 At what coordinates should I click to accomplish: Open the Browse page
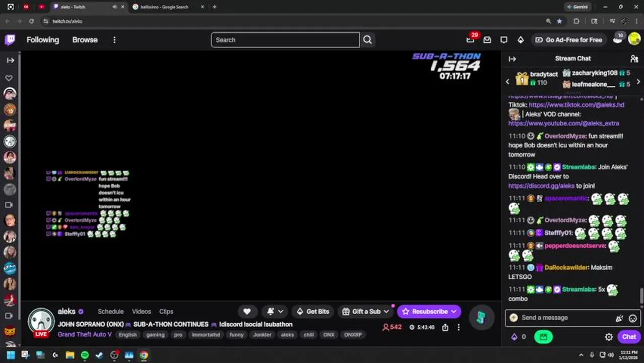tap(85, 40)
